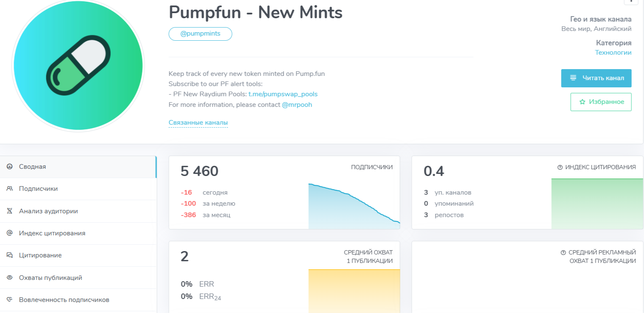Click the Охваты публикаций eye icon
Image resolution: width=644 pixels, height=313 pixels.
(x=9, y=277)
